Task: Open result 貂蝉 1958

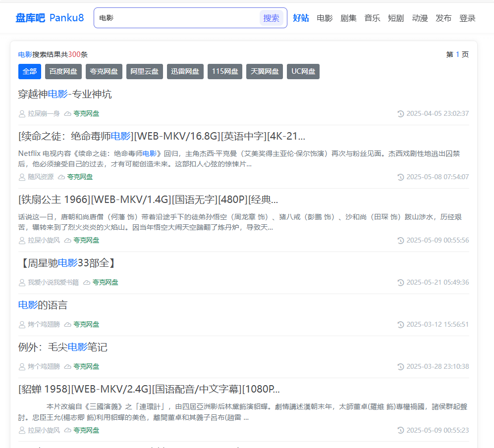Action: (149, 389)
